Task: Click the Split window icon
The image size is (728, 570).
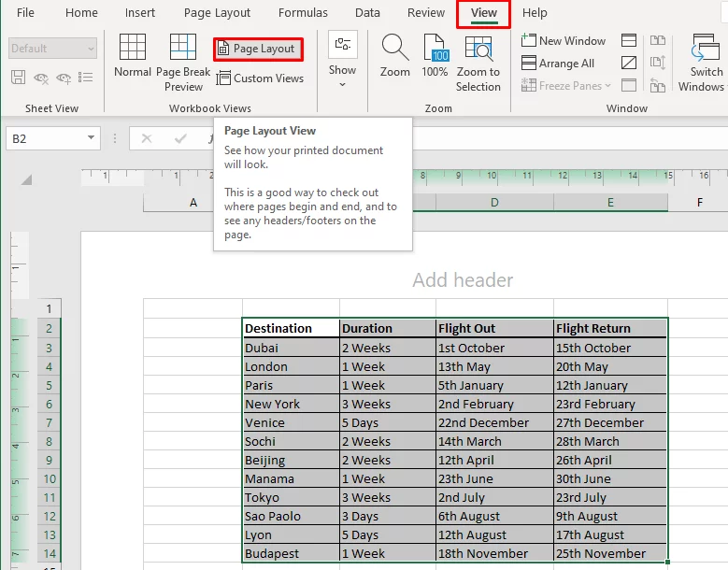Action: [x=629, y=40]
